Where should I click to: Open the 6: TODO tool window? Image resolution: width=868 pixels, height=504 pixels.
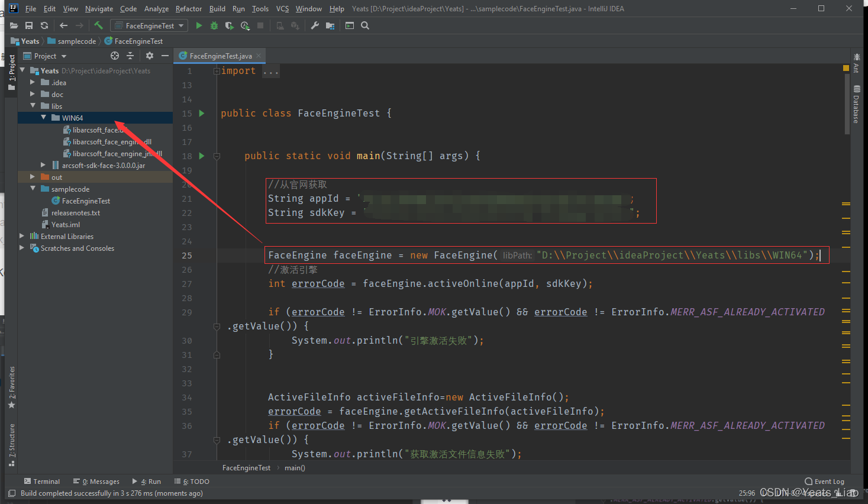[192, 482]
